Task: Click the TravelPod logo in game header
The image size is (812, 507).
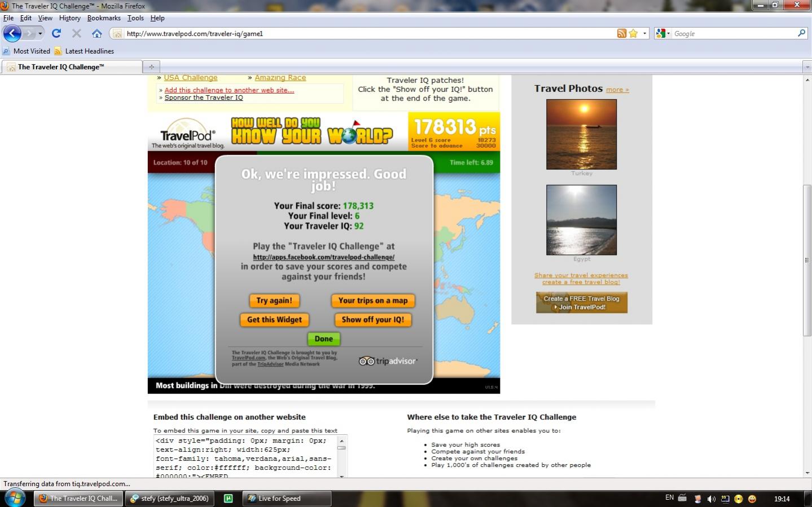Action: point(188,134)
